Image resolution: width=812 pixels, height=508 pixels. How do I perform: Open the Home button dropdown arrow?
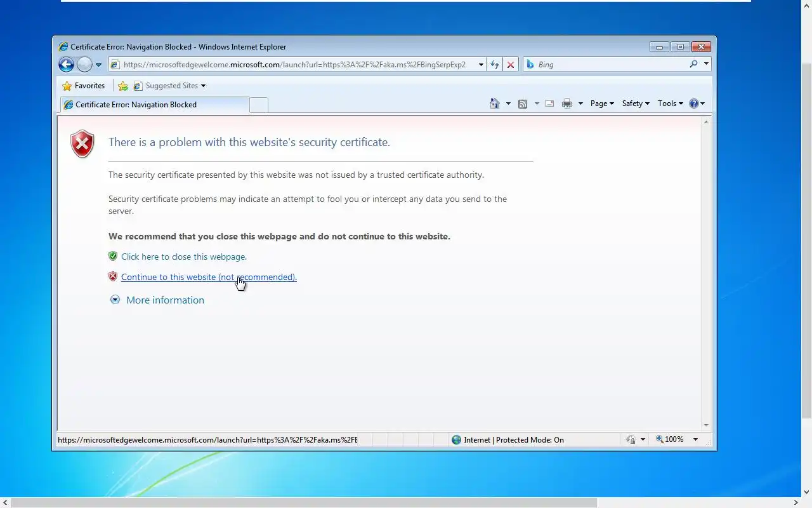point(508,104)
